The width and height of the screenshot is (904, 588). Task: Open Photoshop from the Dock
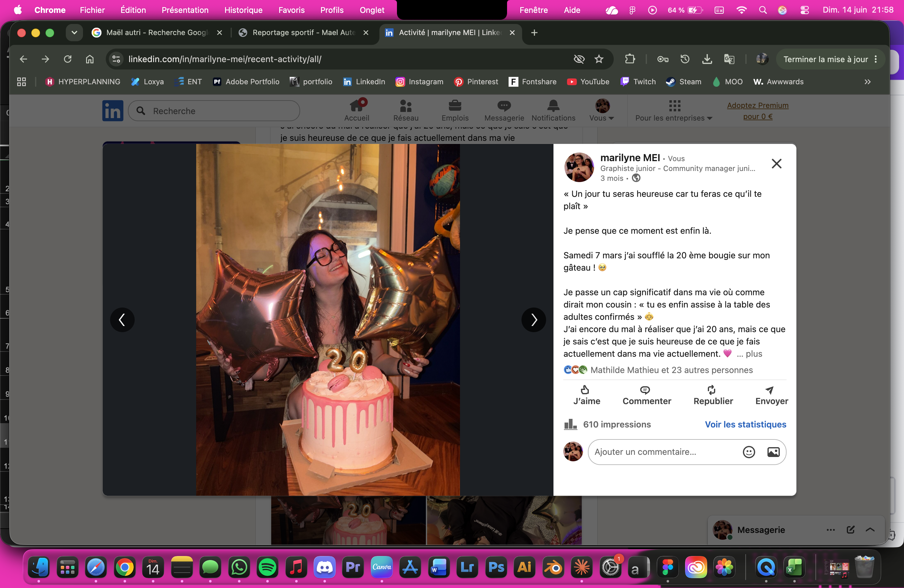496,567
